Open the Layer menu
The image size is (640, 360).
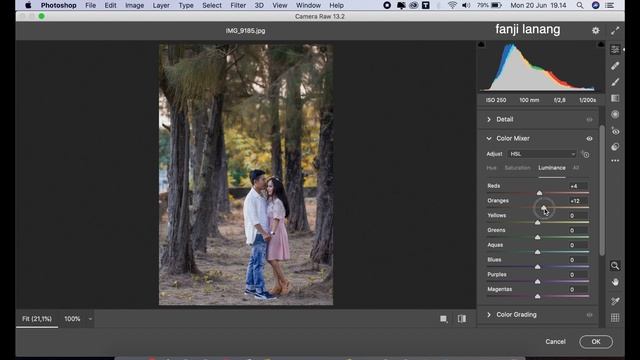(161, 5)
